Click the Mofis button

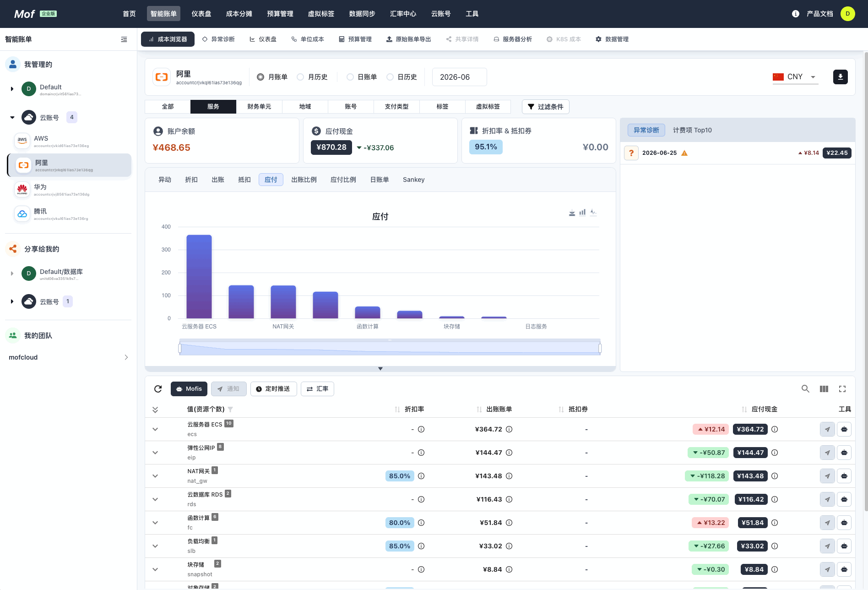[x=189, y=389]
